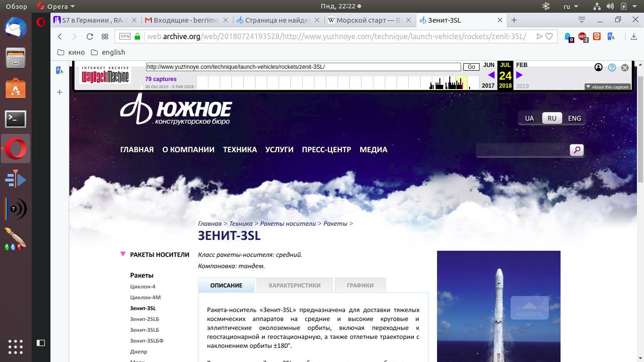Open Google Translate in Opera sidebar
This screenshot has height=362, width=644.
[x=60, y=70]
